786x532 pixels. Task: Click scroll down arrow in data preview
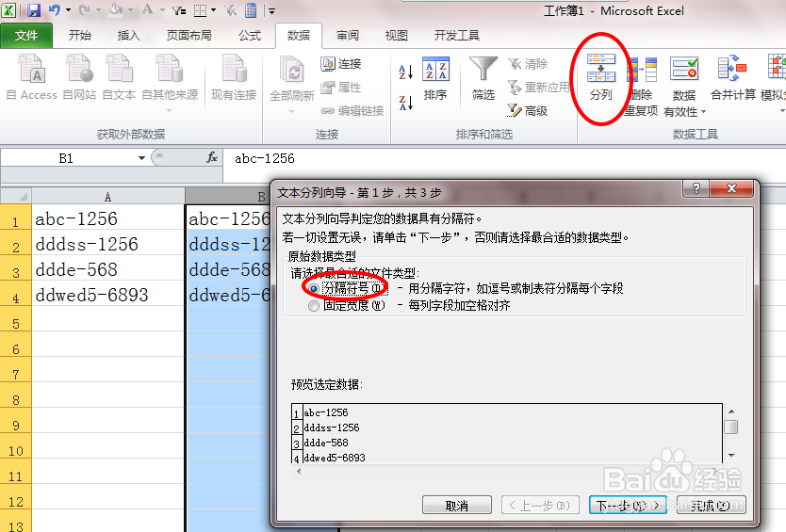coord(731,456)
